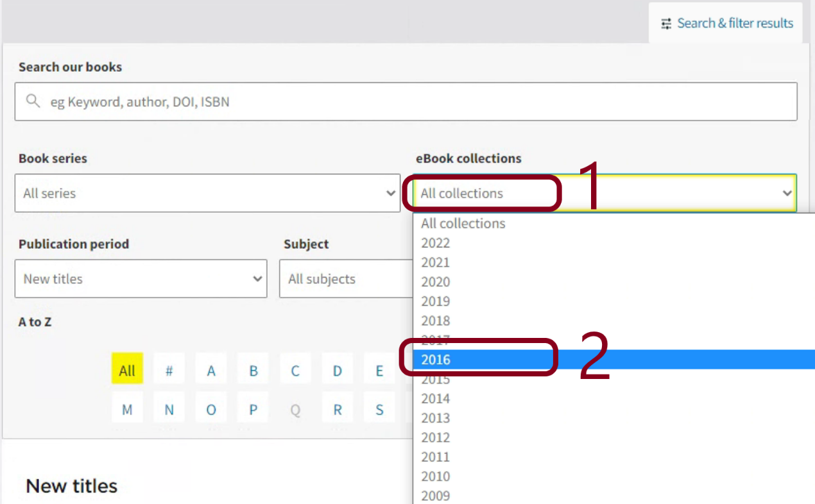Open the Publication period dropdown
Screen dimensions: 815x504
pyautogui.click(x=141, y=279)
